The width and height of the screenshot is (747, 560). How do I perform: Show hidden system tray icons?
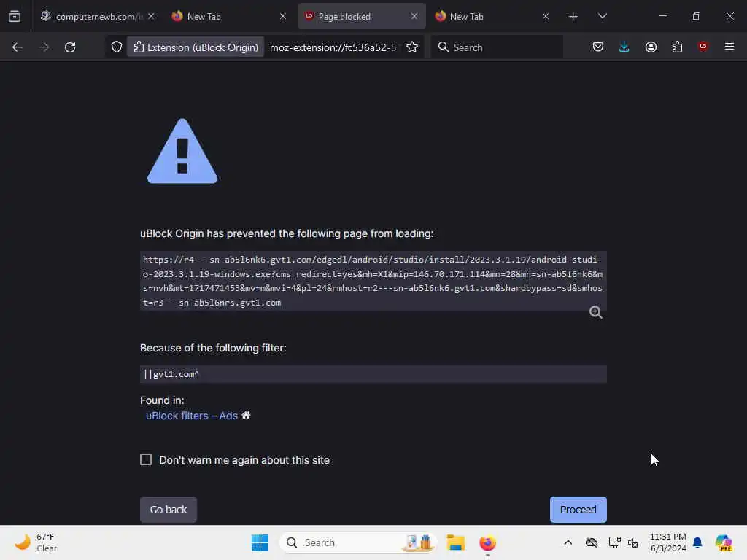coord(568,542)
